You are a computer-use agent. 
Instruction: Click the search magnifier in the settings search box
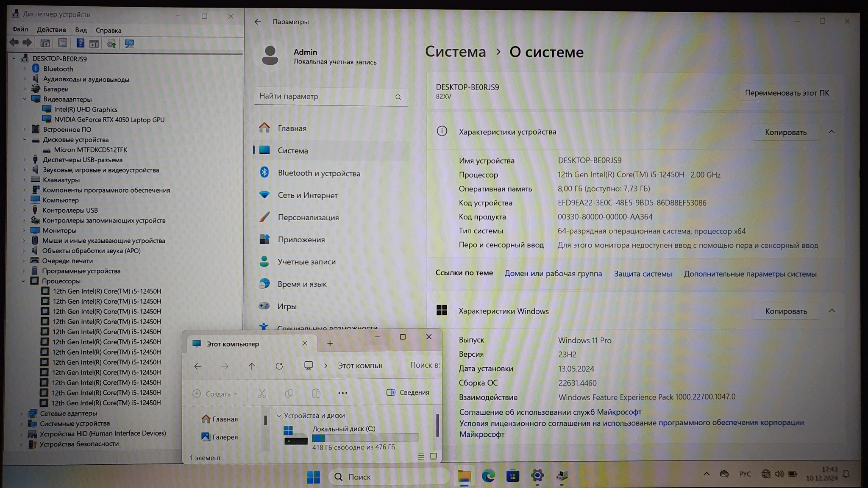coord(398,97)
